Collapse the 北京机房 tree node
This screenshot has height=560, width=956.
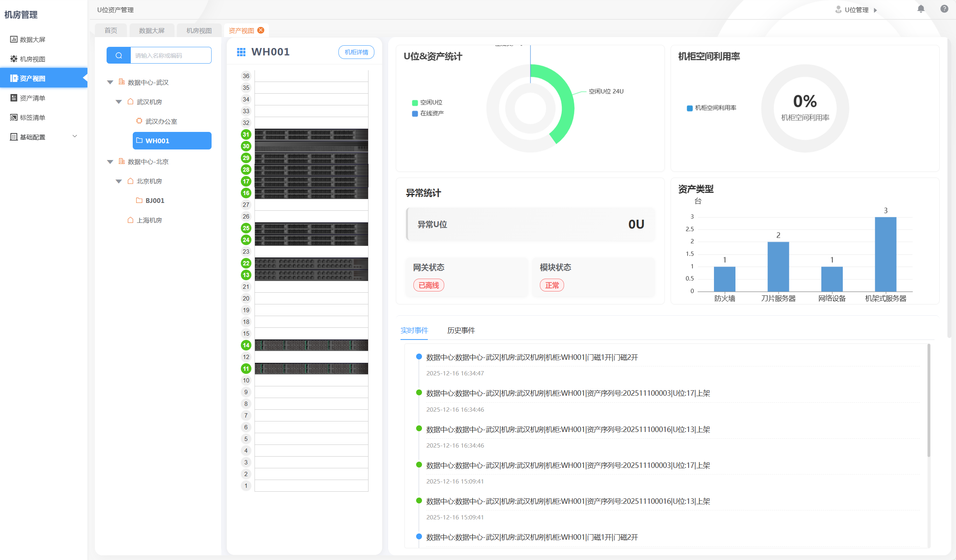coord(119,181)
